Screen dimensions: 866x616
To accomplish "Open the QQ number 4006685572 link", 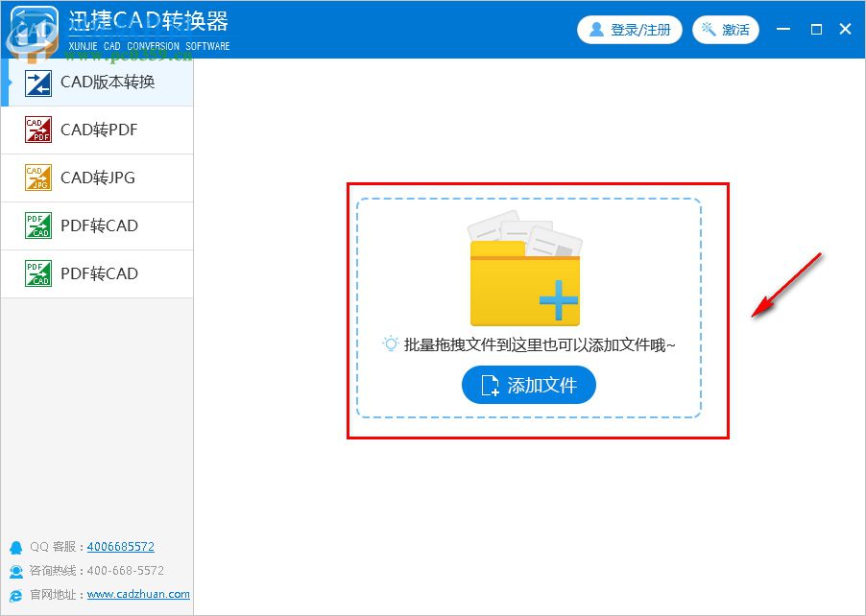I will [x=120, y=546].
